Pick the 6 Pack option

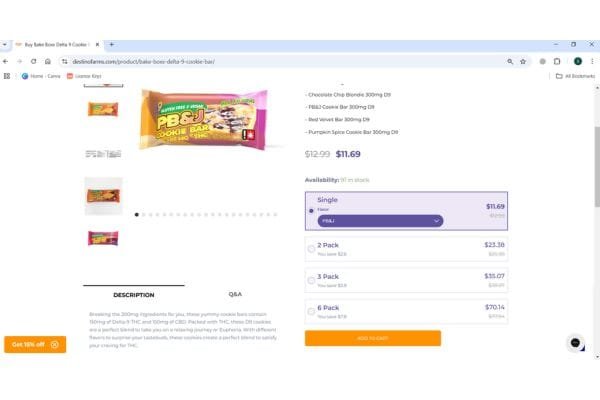pyautogui.click(x=311, y=311)
